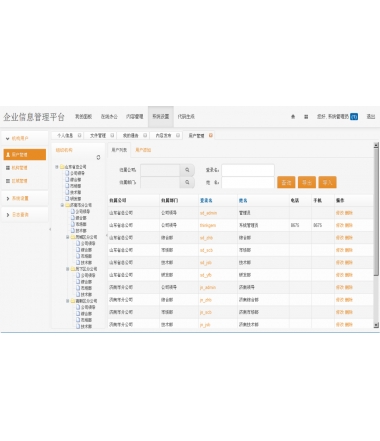This screenshot has height=441, width=380.
Task: Click the blue notification badge in header
Action: pyautogui.click(x=354, y=117)
